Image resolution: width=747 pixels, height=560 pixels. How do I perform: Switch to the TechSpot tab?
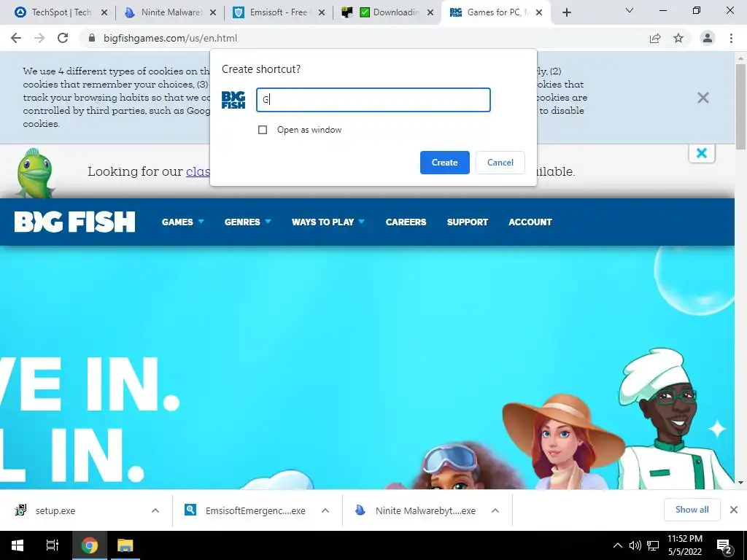tap(61, 12)
